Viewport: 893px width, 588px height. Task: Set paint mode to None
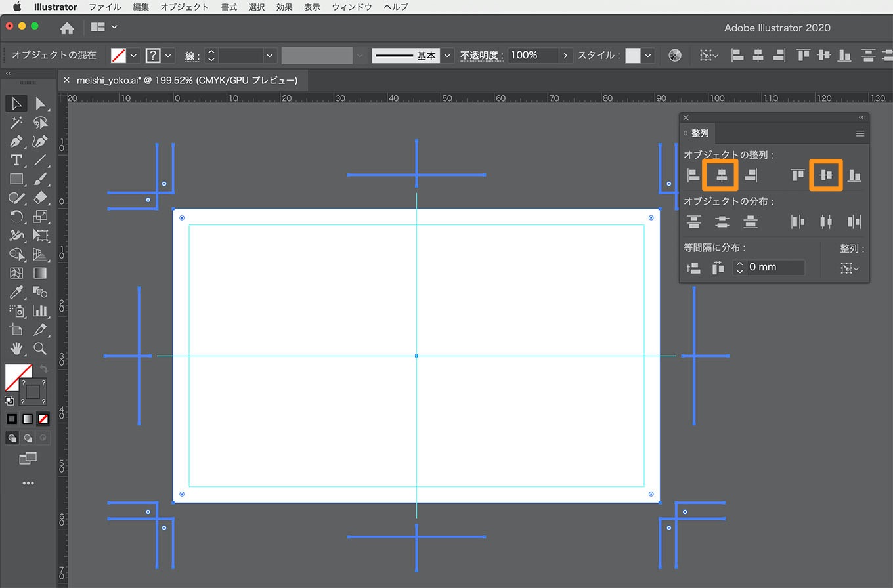[43, 419]
